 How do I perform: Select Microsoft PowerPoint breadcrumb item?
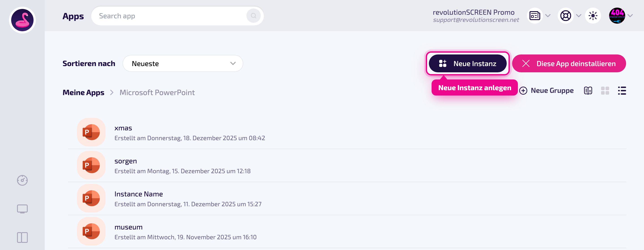point(157,92)
